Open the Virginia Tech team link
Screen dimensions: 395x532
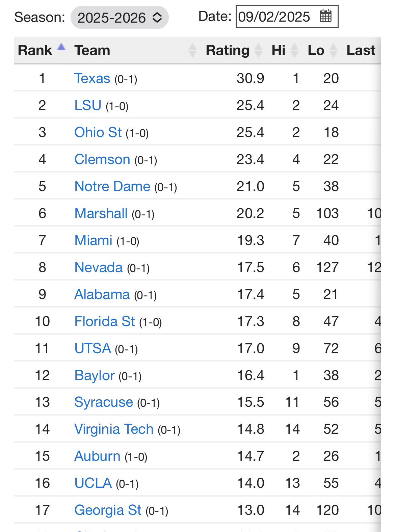tap(114, 429)
